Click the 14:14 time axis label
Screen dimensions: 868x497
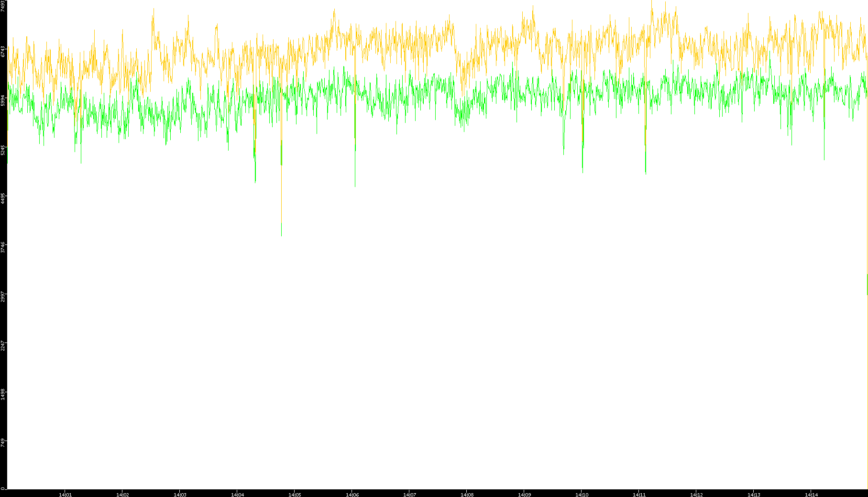(811, 494)
